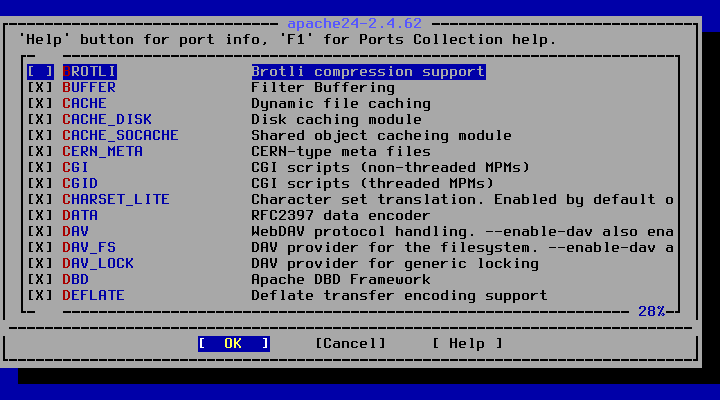This screenshot has width=720, height=400.
Task: Click 'CGI scripts (threaded MPMs)' description
Action: pyautogui.click(x=373, y=184)
